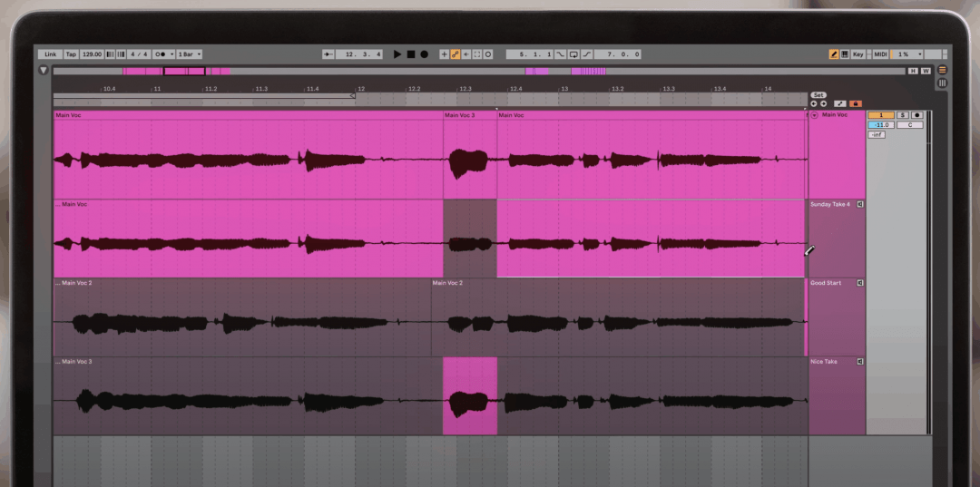Open the metronome settings dropdown arrow
Screen dimensions: 980x487
(x=171, y=54)
